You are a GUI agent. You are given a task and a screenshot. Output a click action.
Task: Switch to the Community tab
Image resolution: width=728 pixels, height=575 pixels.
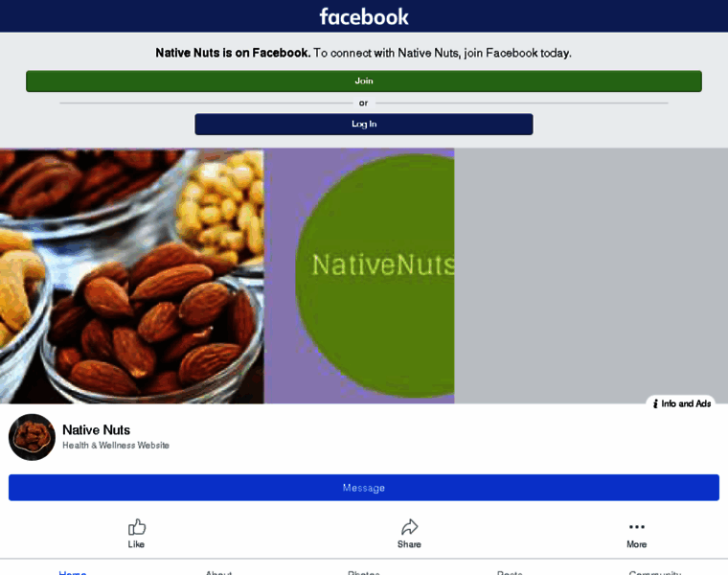(655, 572)
